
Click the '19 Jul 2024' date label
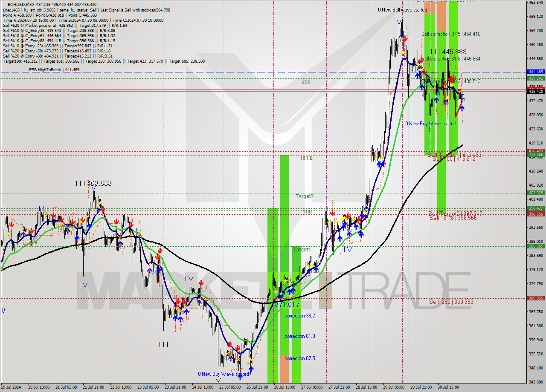click(x=12, y=387)
